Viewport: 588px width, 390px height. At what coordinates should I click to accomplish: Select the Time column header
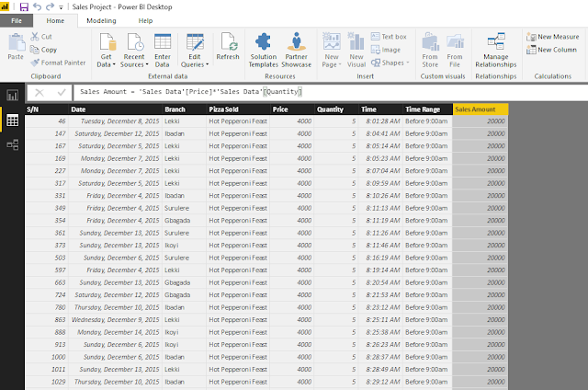point(381,109)
